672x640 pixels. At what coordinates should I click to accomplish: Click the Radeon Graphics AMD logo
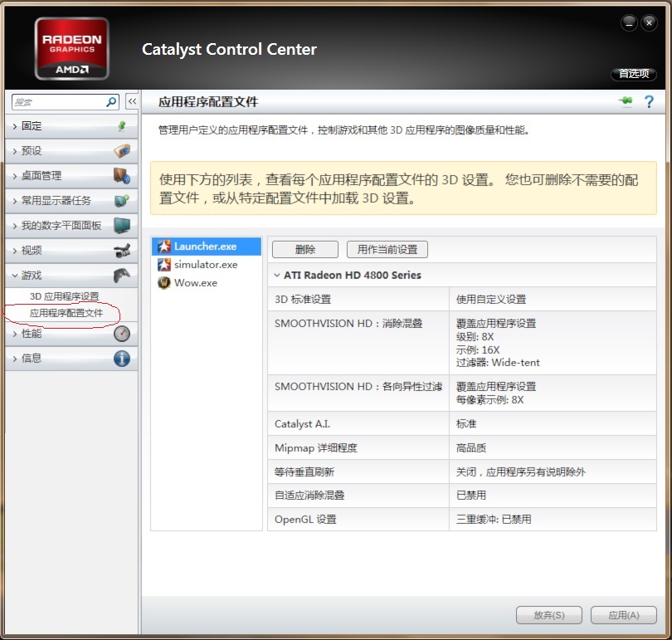tap(71, 48)
